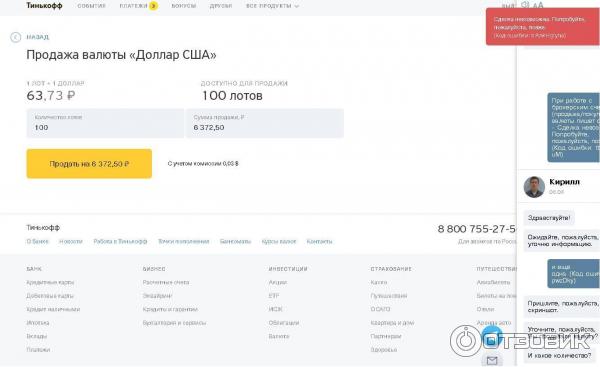The image size is (600, 367).
Task: Open Акции in Инвестиции column
Action: [278, 282]
